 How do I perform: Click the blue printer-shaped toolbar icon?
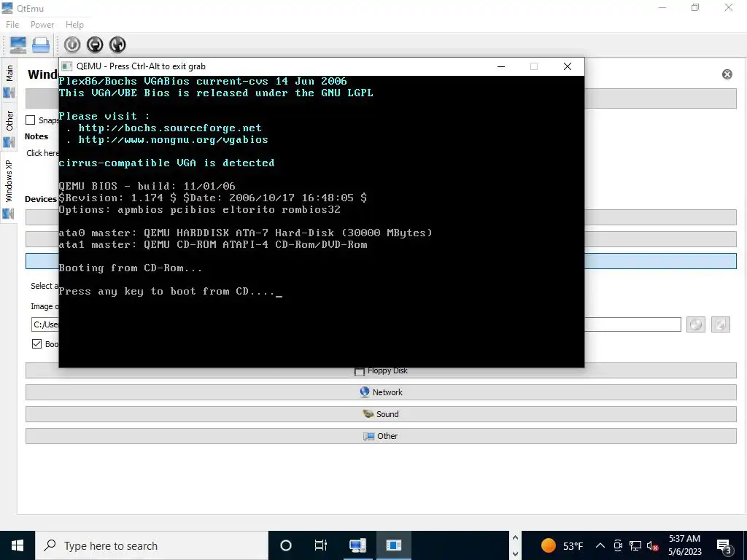(x=41, y=44)
